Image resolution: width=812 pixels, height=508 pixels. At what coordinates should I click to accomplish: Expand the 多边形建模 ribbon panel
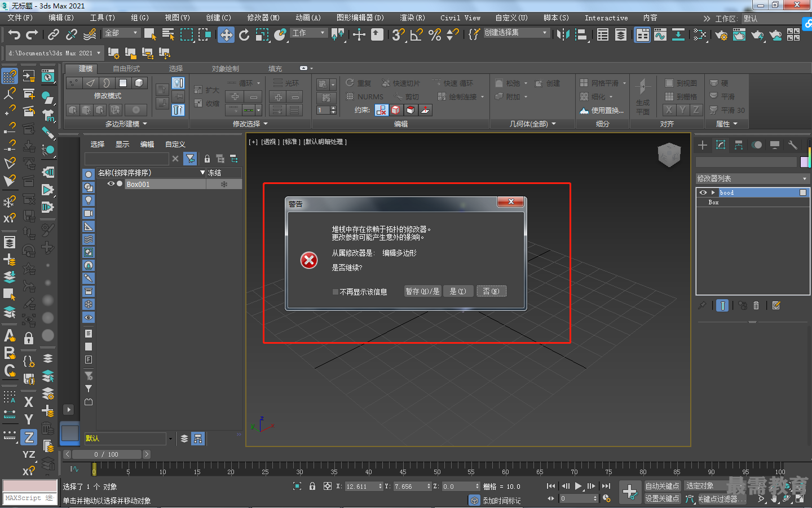point(126,124)
